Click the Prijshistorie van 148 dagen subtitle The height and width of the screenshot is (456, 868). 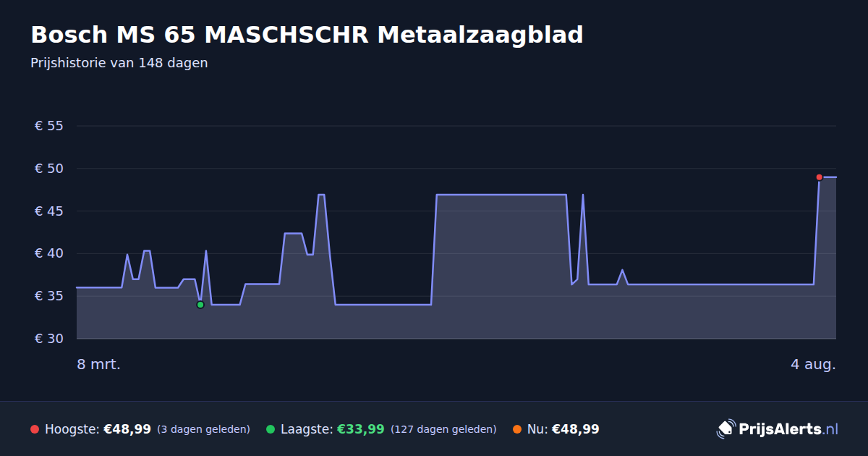point(119,63)
